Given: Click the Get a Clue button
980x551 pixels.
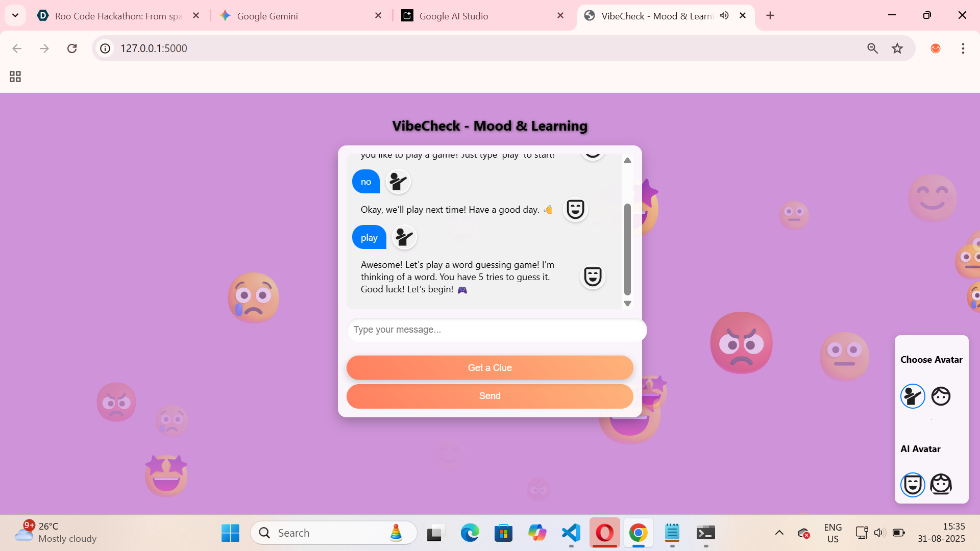Looking at the screenshot, I should [x=489, y=368].
